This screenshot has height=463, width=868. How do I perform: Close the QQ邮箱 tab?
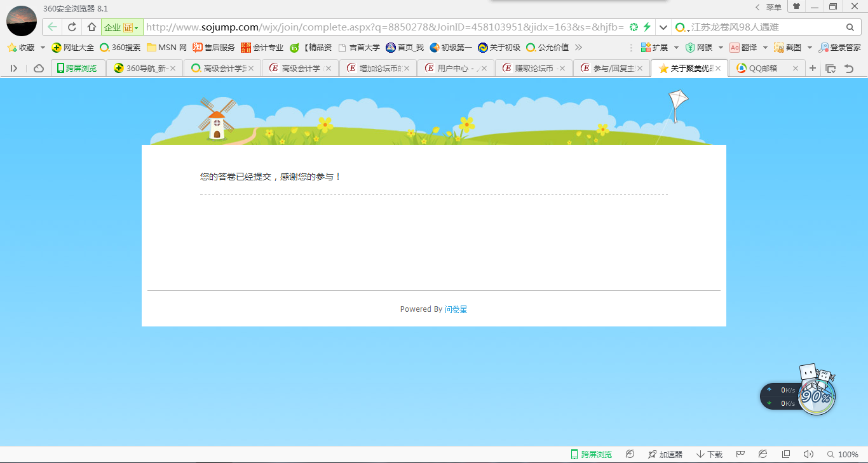coord(795,69)
